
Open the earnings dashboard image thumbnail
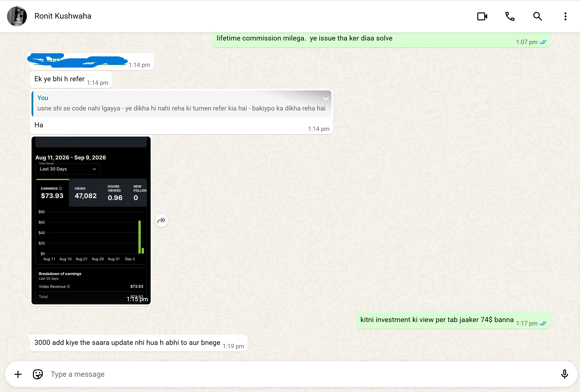tap(91, 220)
